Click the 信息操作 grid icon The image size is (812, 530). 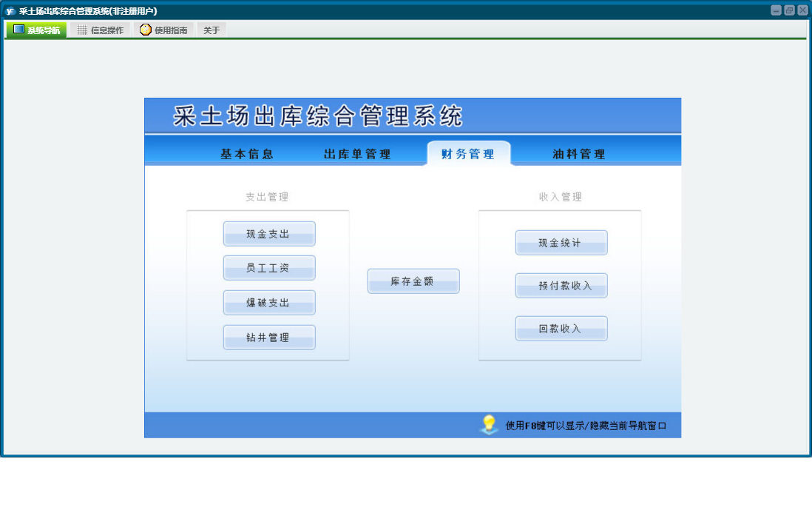coord(82,30)
